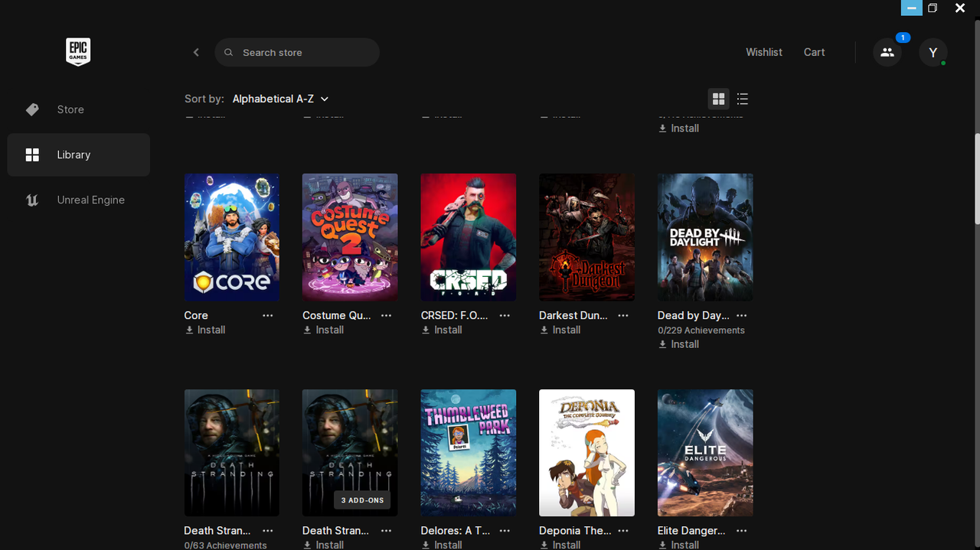
Task: Open Wishlist
Action: (x=764, y=52)
